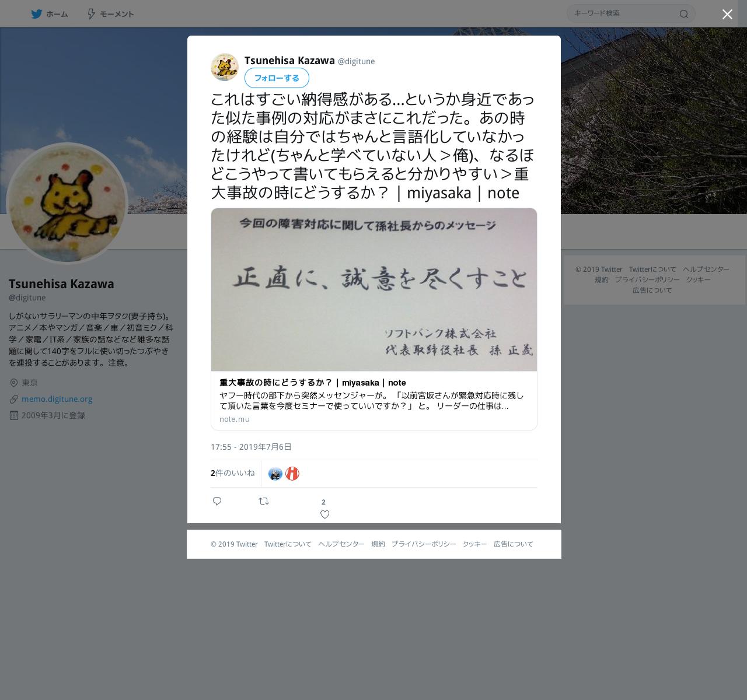Open ヘルプセンター link in modal footer
Image resolution: width=747 pixels, height=700 pixels.
tap(341, 544)
